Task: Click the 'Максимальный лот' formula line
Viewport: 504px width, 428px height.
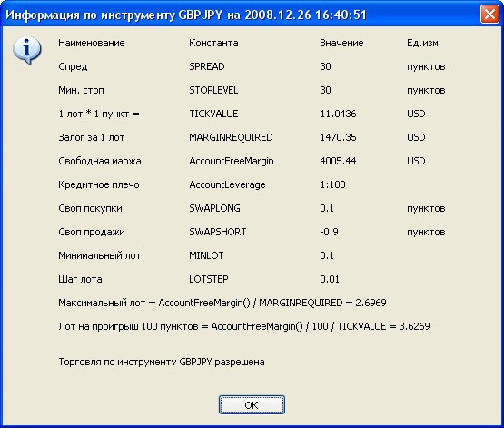Action: click(x=222, y=303)
